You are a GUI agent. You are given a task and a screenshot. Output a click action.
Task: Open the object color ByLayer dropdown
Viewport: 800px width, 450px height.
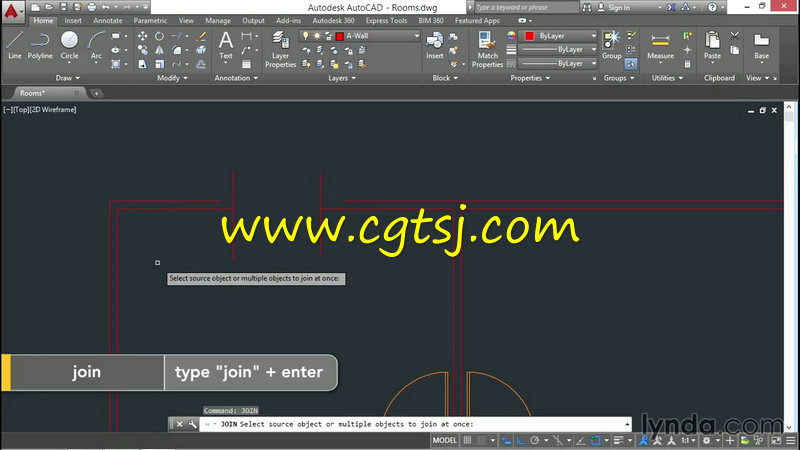click(x=593, y=36)
